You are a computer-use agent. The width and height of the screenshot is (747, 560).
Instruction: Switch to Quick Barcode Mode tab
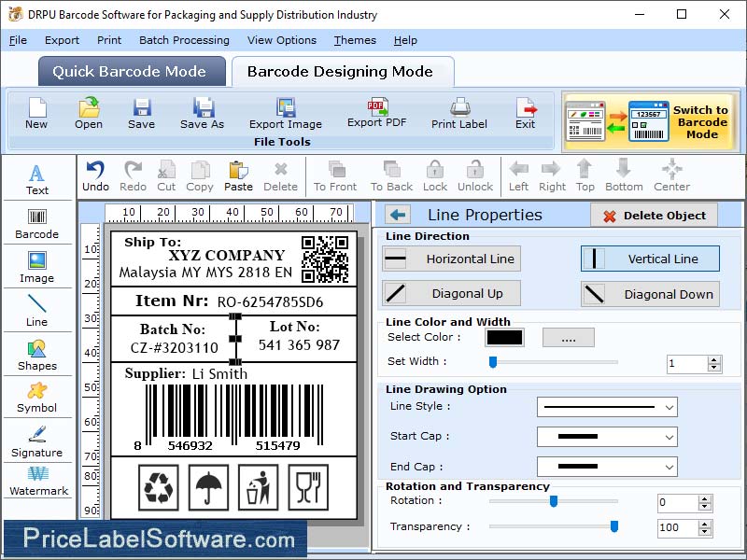click(x=131, y=71)
